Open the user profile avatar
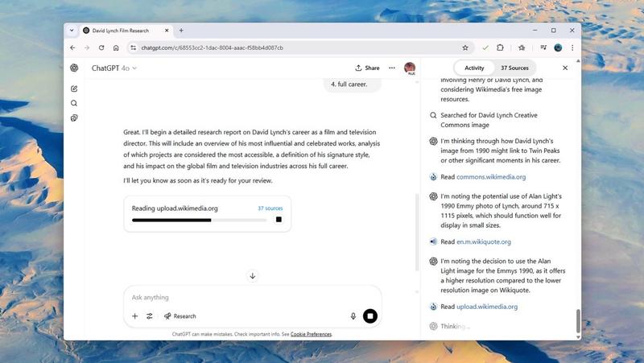 pos(410,68)
